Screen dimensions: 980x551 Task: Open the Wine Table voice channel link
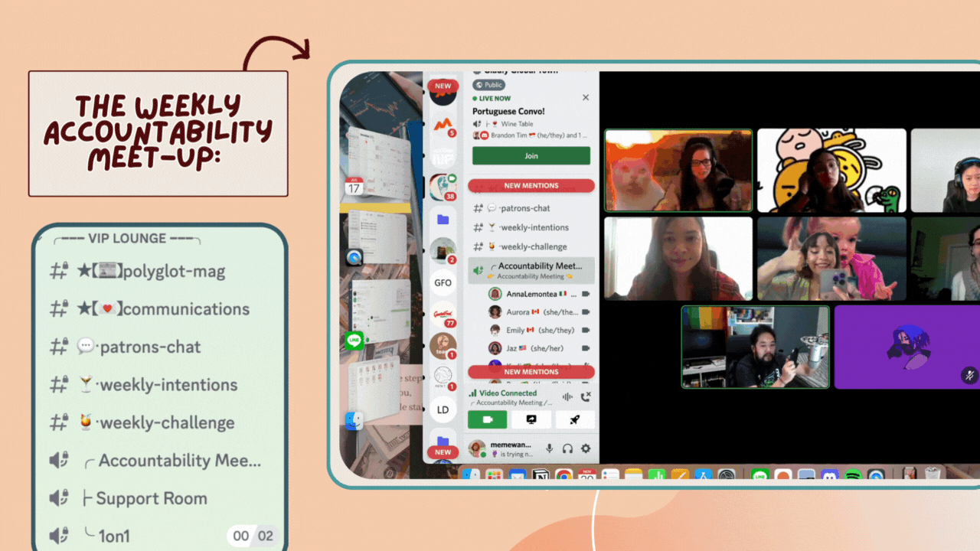(518, 124)
